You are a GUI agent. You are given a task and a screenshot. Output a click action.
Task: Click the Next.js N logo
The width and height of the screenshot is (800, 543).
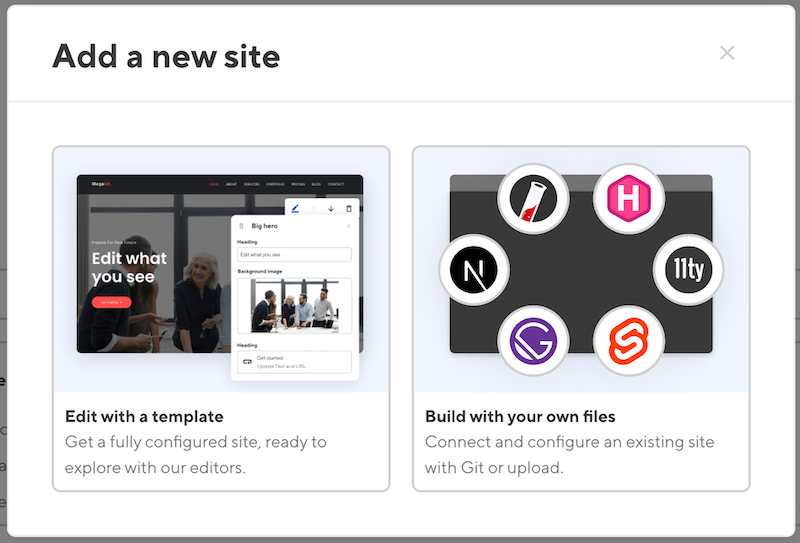pos(476,271)
